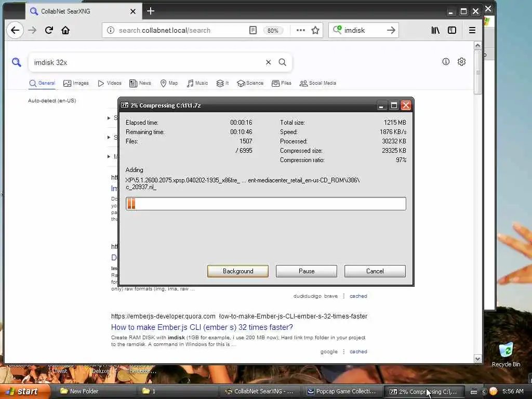The height and width of the screenshot is (399, 532).
Task: Click the SearXNG logo magnifier icon
Action: pos(16,62)
